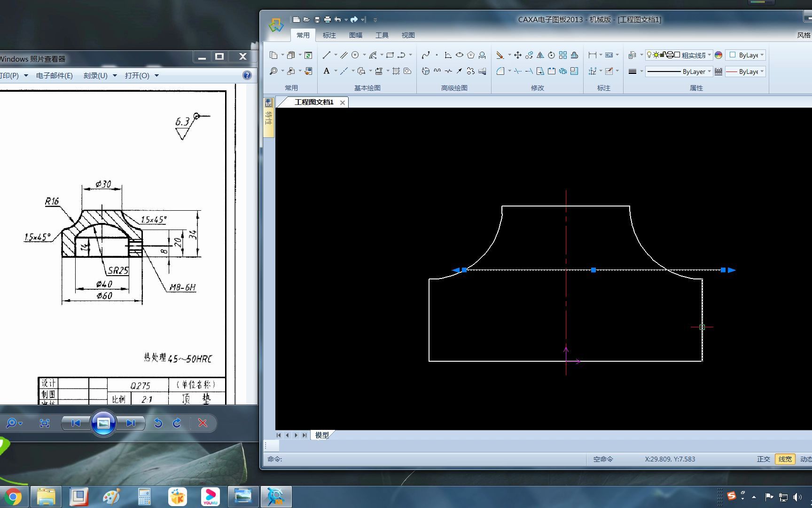Expand the 粗实线层 layer dropdown
Screen dimensions: 812x508
[x=710, y=55]
